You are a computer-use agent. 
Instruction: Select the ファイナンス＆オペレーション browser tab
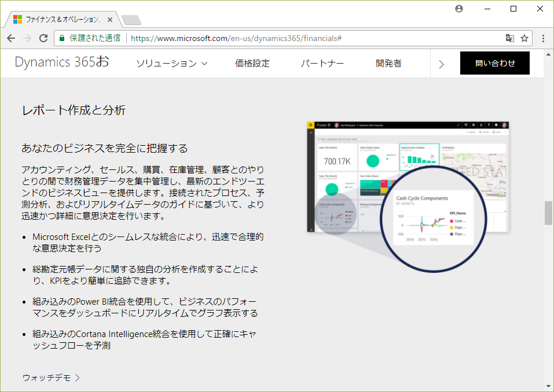tap(63, 20)
